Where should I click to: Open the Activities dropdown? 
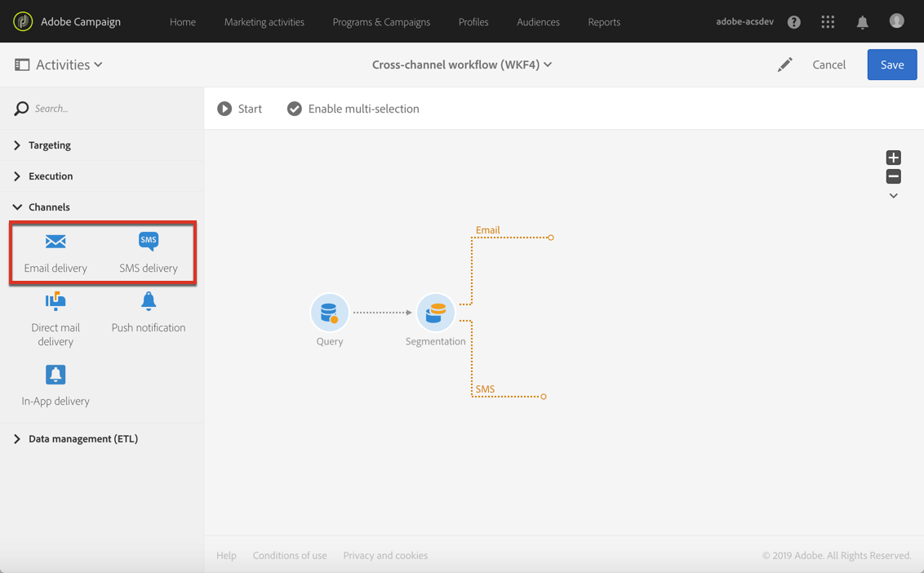click(x=69, y=64)
